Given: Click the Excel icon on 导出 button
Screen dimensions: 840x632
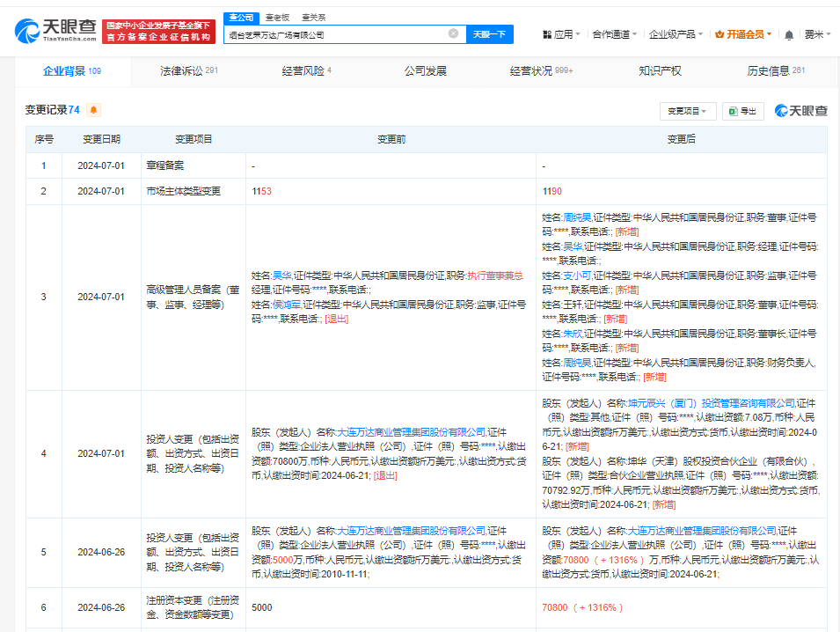Looking at the screenshot, I should click(x=733, y=111).
